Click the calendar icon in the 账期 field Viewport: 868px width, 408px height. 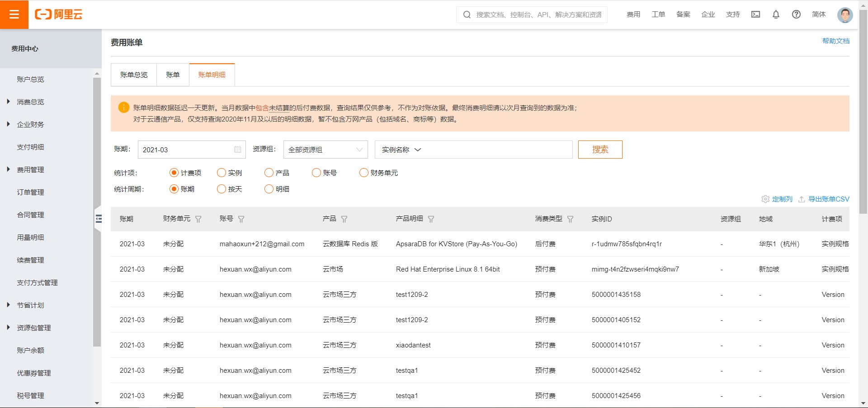pos(237,150)
